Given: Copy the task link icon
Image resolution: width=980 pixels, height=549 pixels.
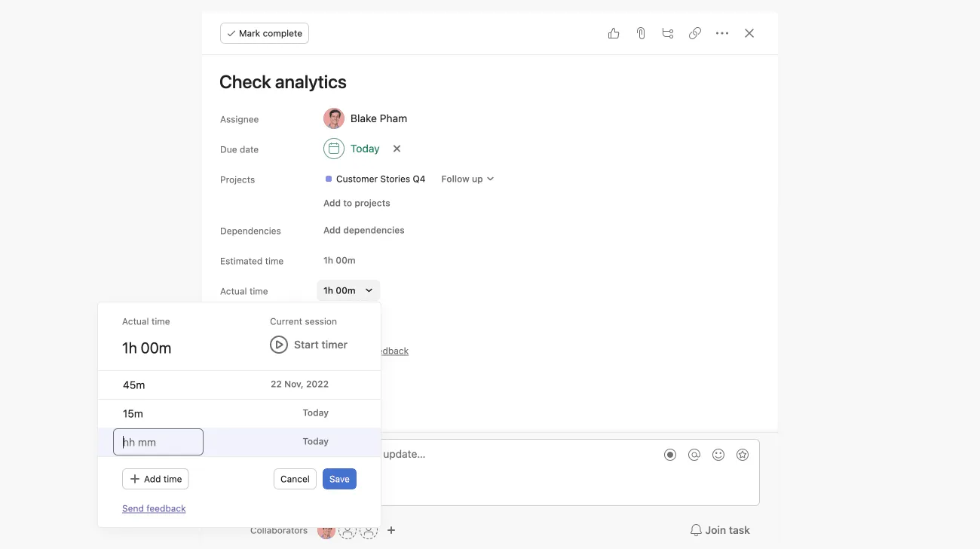Looking at the screenshot, I should [694, 33].
